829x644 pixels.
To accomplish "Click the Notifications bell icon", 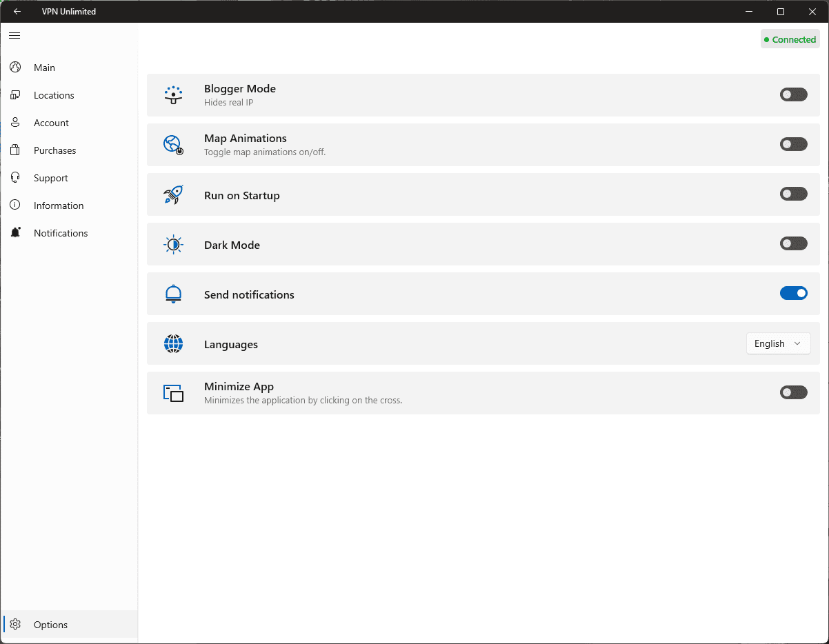I will (x=15, y=233).
